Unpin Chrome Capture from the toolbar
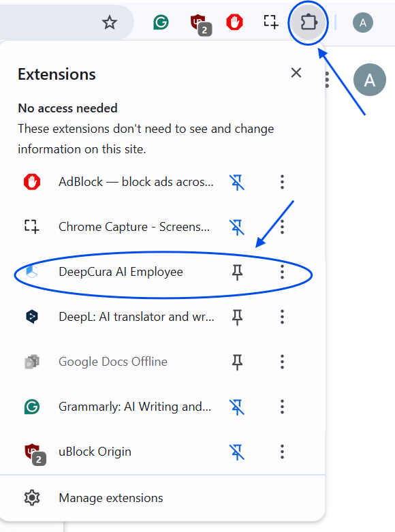The height and width of the screenshot is (532, 395). coord(237,227)
